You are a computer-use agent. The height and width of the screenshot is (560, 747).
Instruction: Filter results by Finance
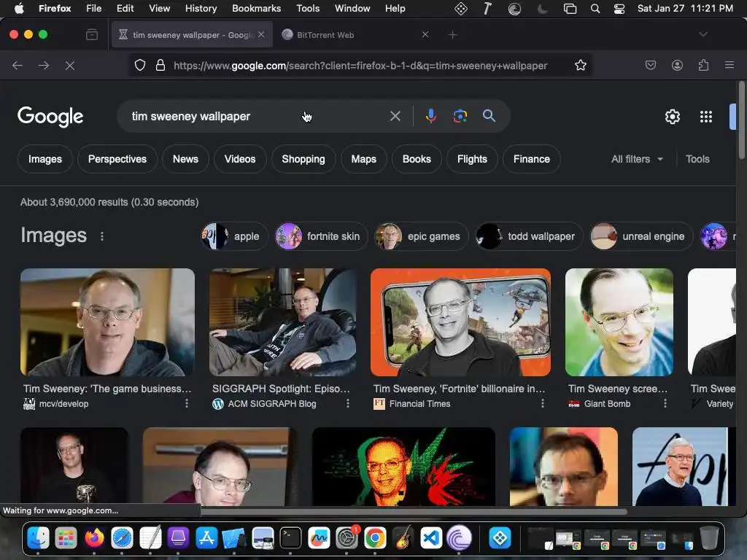pyautogui.click(x=531, y=159)
